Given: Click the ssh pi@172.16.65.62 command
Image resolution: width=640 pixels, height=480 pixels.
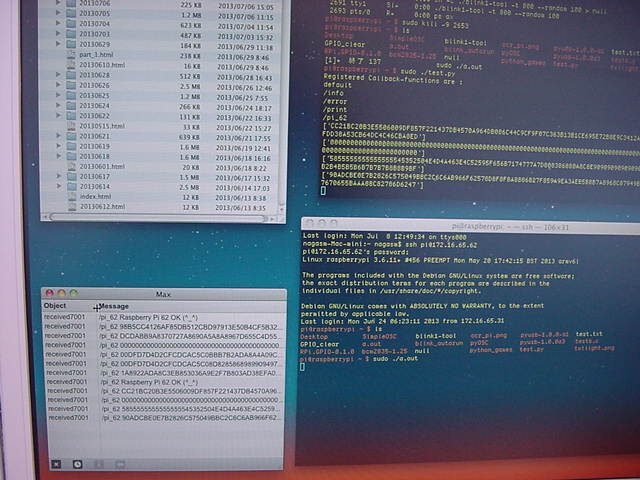Looking at the screenshot, I should coord(441,244).
